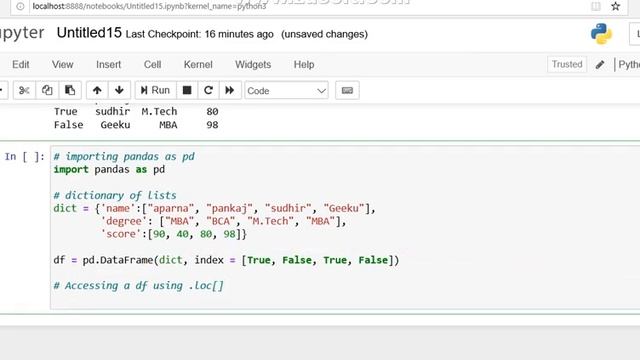Click the browser address bar URL
The height and width of the screenshot is (360, 640).
(149, 6)
